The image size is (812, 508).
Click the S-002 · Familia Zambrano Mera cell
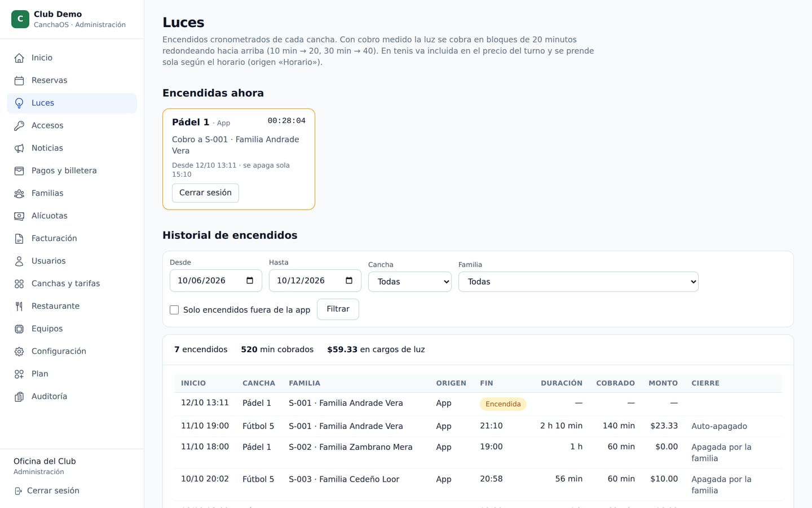tap(351, 447)
